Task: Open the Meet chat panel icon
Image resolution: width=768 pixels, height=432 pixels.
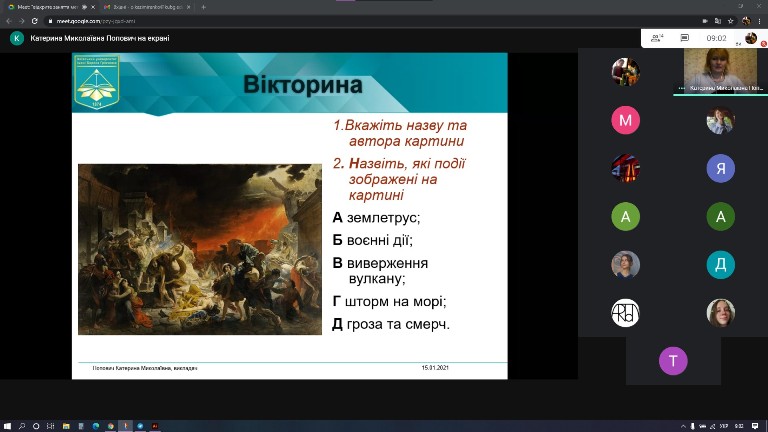Action: point(685,38)
